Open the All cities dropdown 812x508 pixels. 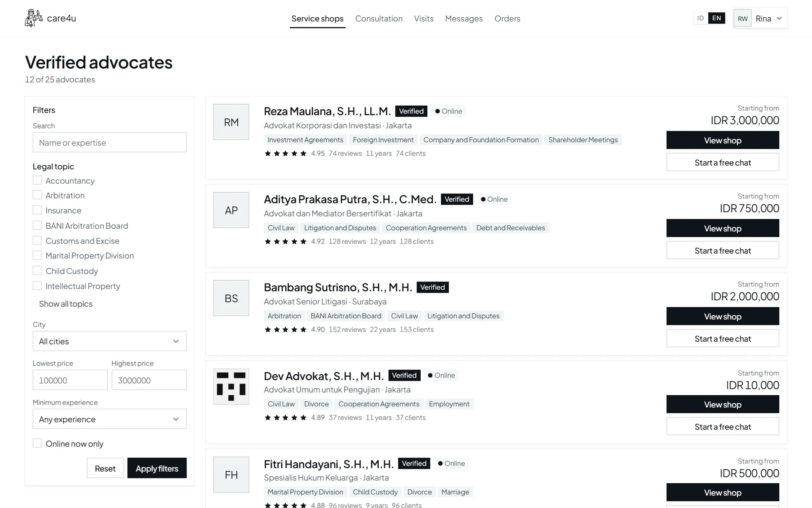point(109,341)
